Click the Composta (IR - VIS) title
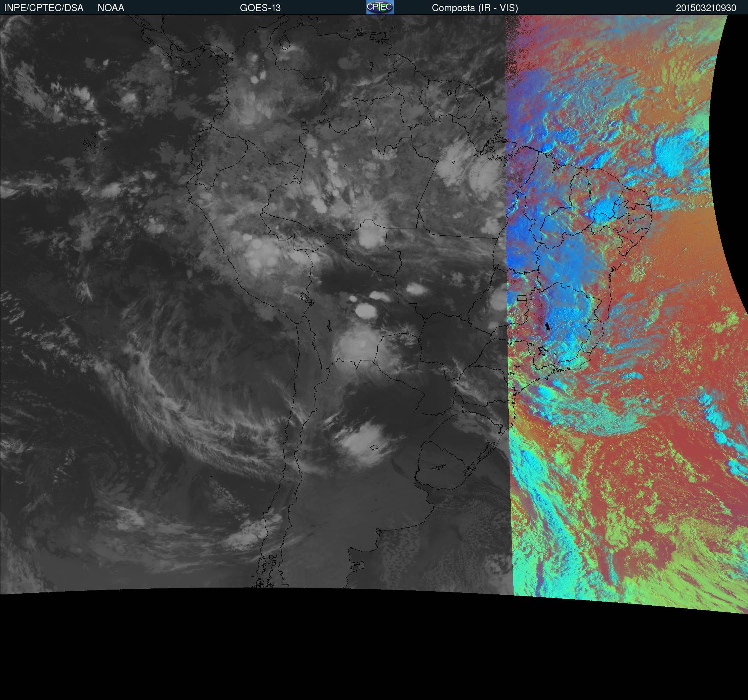Screen dimensions: 748x700 click(x=475, y=8)
